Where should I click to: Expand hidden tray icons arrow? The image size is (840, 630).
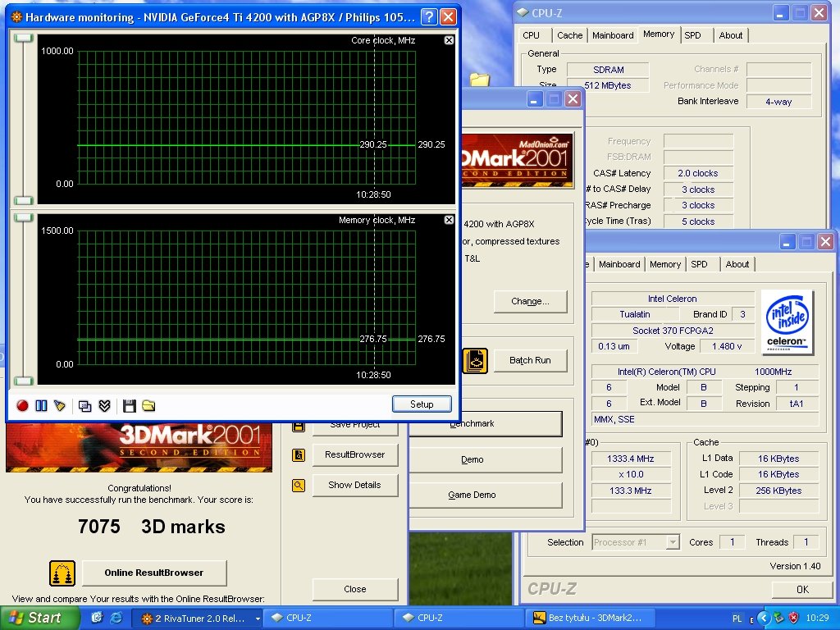765,619
